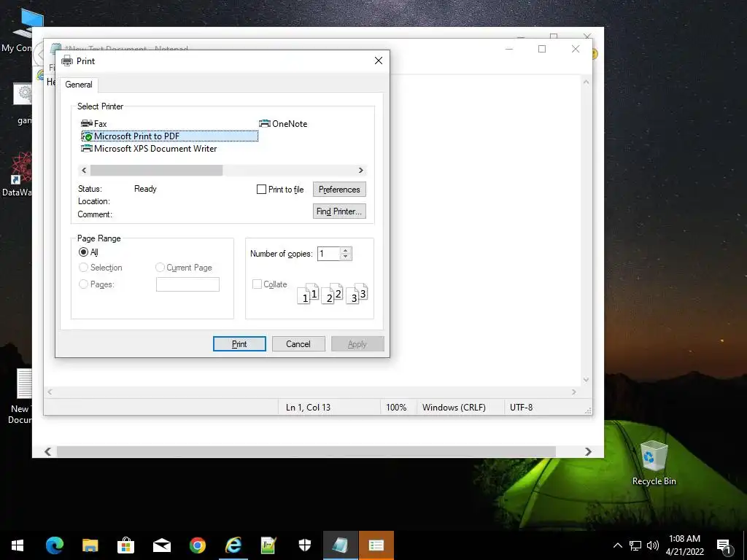Image resolution: width=747 pixels, height=560 pixels.
Task: Open New Text Document desktop icon
Action: (x=20, y=397)
